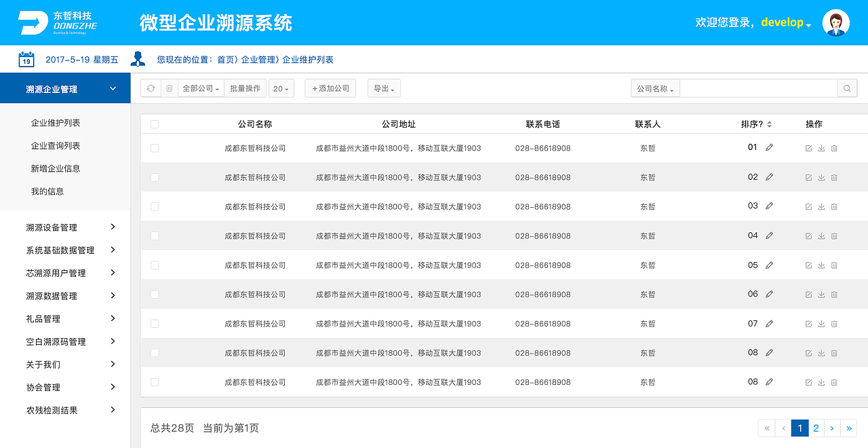868x448 pixels.
Task: Click the pencil icon next to order 01
Action: click(x=769, y=147)
